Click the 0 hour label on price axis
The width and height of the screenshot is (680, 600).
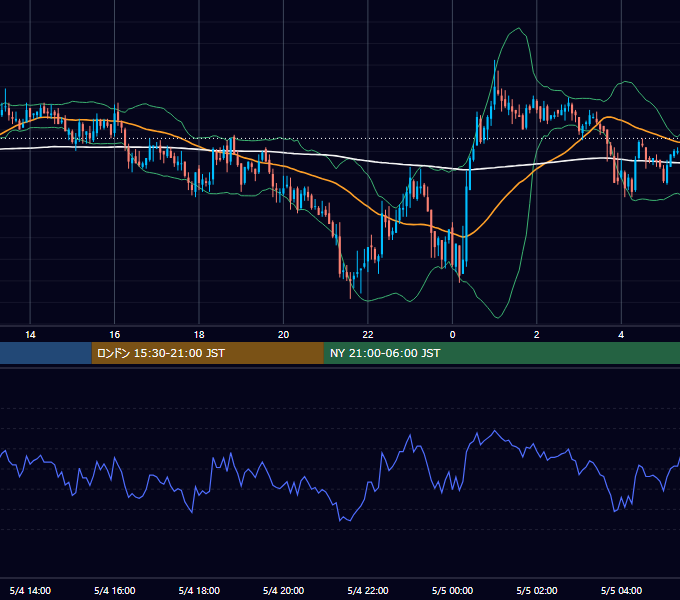click(452, 335)
